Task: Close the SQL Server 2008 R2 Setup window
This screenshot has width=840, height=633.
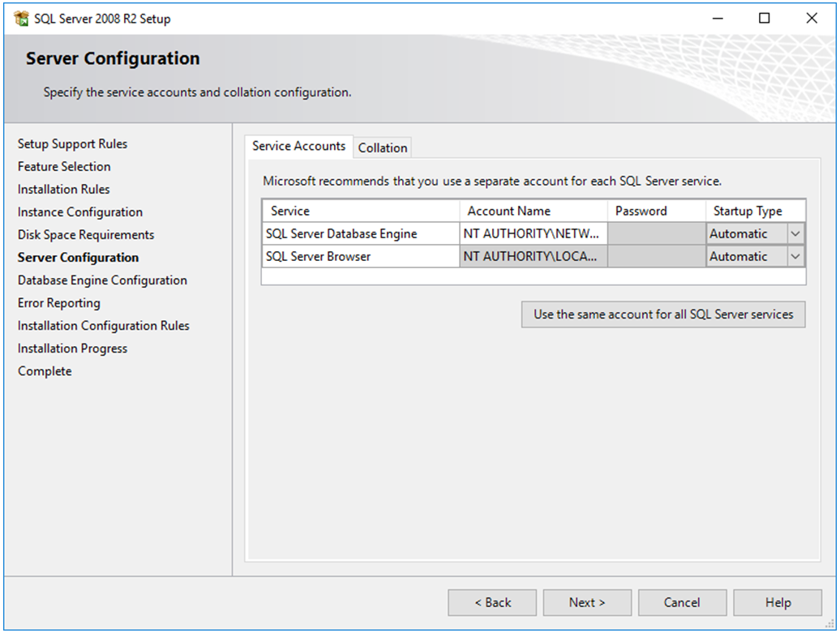Action: 812,18
